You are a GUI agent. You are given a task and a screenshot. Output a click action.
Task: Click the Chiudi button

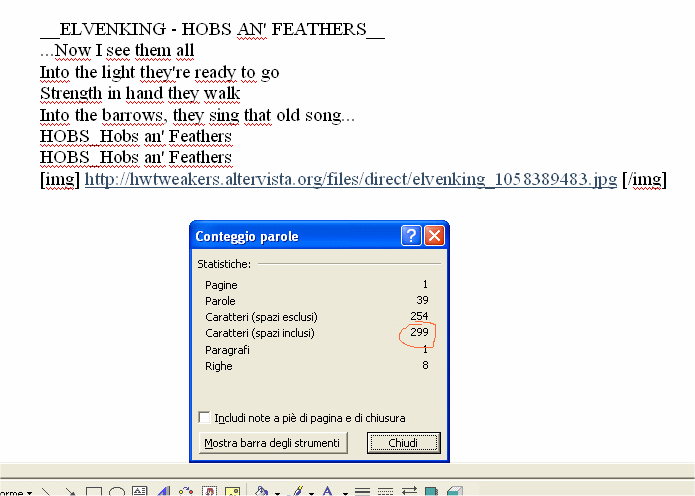[x=404, y=443]
